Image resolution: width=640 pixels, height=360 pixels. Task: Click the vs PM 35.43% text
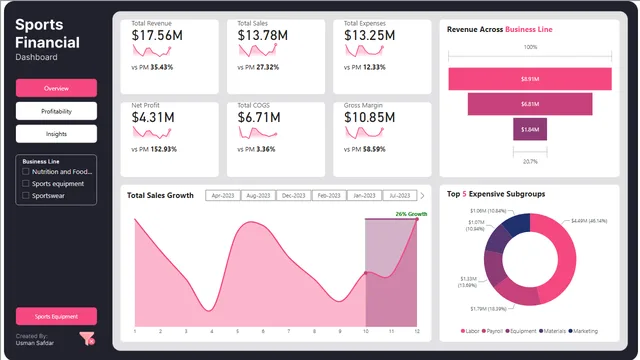152,67
